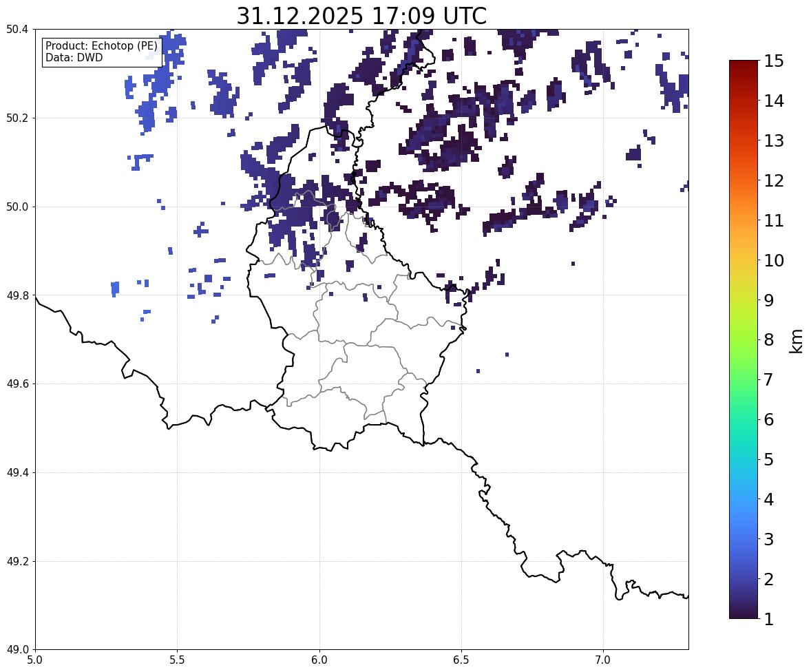This screenshot has height=672, width=811.
Task: Click the colorbar tick label 4
Action: (769, 499)
